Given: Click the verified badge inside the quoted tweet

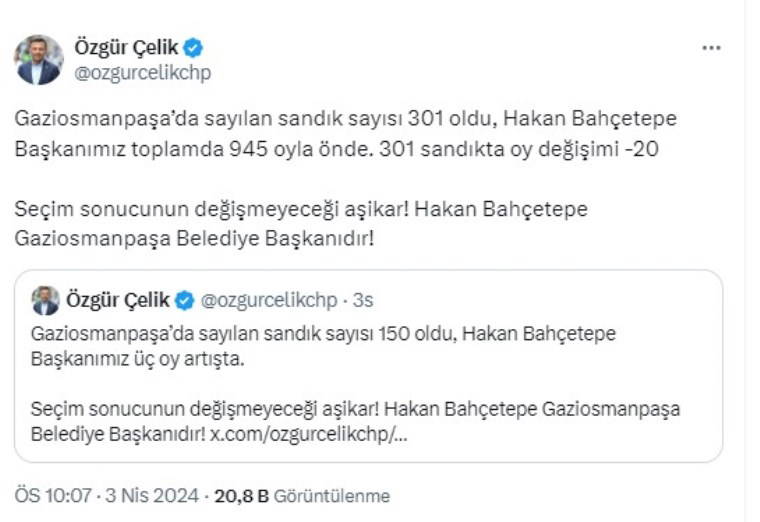Looking at the screenshot, I should [185, 300].
